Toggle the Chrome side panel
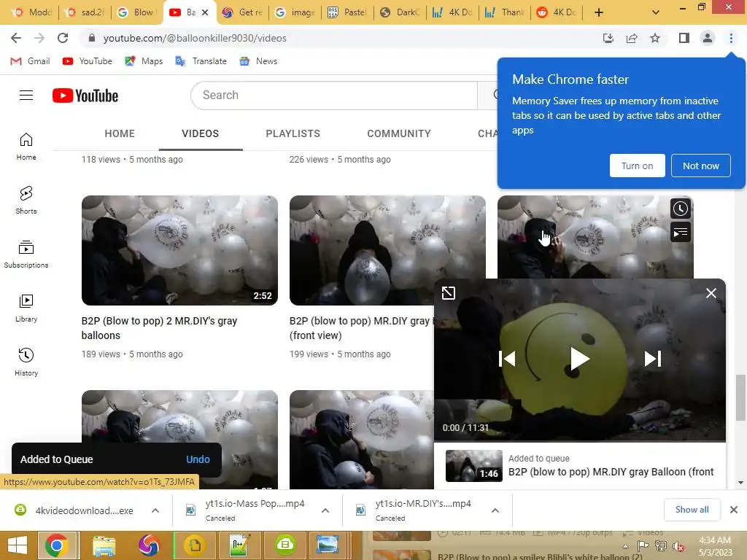Viewport: 747px width, 560px height. pyautogui.click(x=684, y=38)
